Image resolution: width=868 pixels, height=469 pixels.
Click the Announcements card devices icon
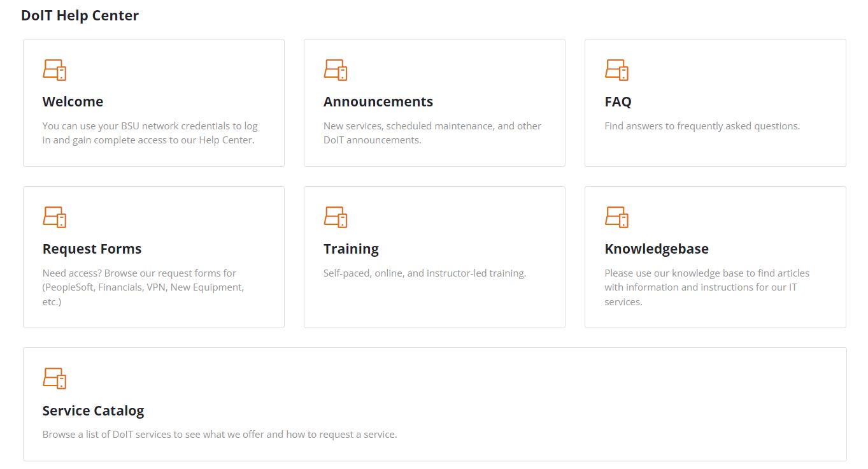336,69
